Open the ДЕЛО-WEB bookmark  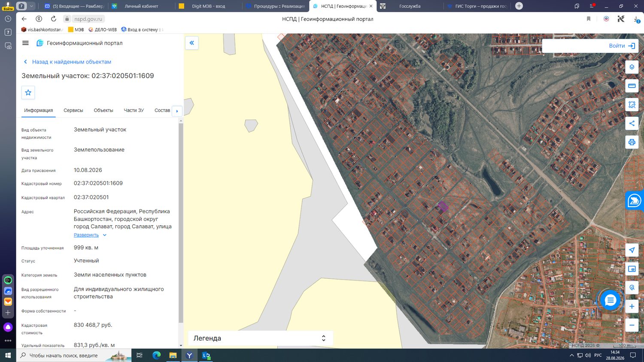103,30
